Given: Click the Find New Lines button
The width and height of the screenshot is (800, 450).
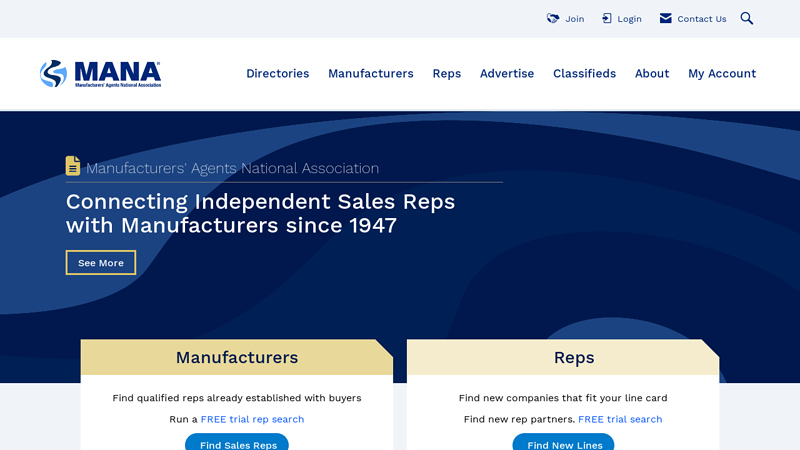Looking at the screenshot, I should [563, 442].
